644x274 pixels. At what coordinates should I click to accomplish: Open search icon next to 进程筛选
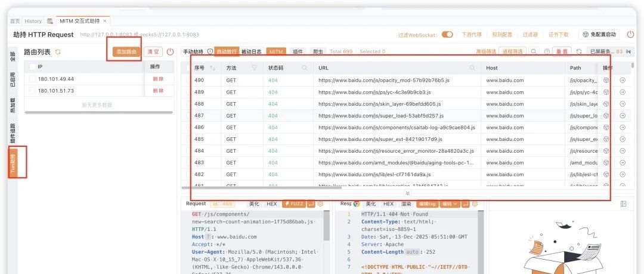[x=534, y=52]
